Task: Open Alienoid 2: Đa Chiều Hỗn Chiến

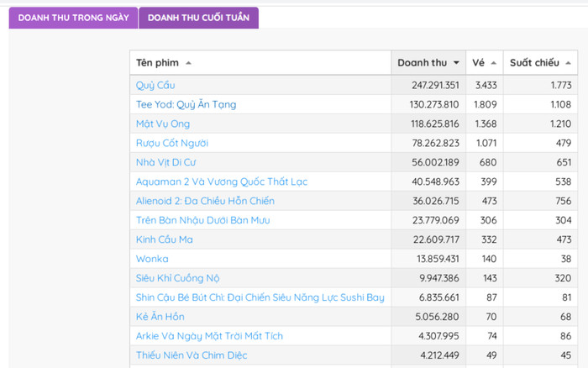Action: [x=205, y=201]
